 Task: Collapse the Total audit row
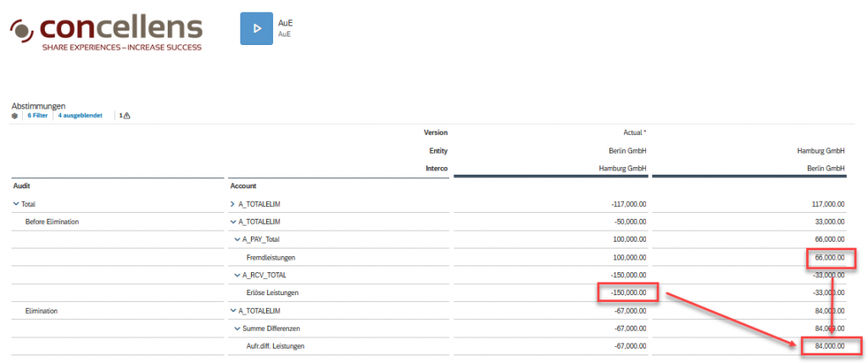coord(16,204)
